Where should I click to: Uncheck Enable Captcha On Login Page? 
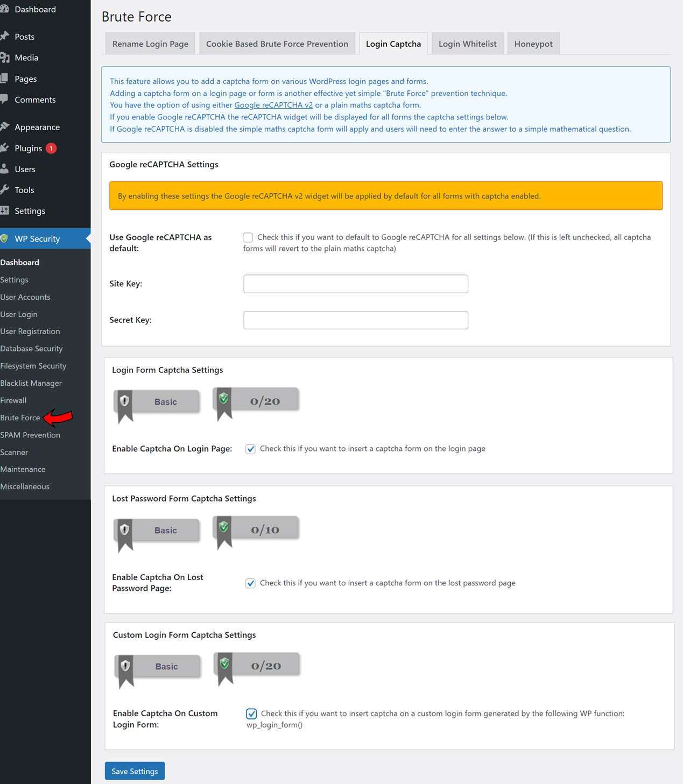[250, 449]
